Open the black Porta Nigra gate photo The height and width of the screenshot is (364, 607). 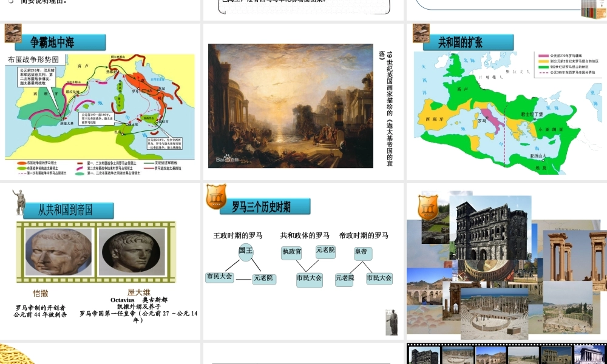(x=490, y=228)
